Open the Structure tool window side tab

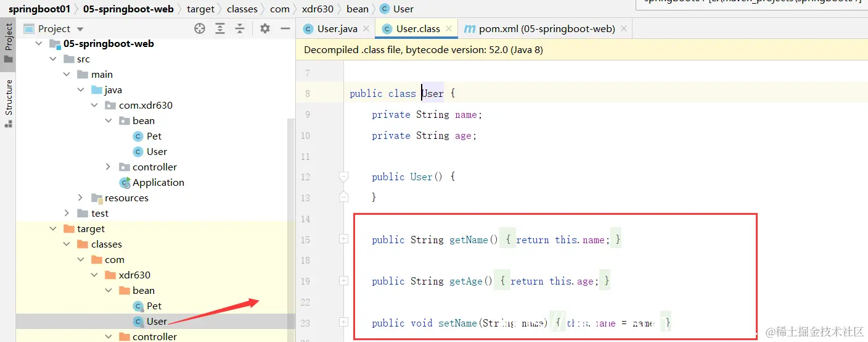pos(8,103)
